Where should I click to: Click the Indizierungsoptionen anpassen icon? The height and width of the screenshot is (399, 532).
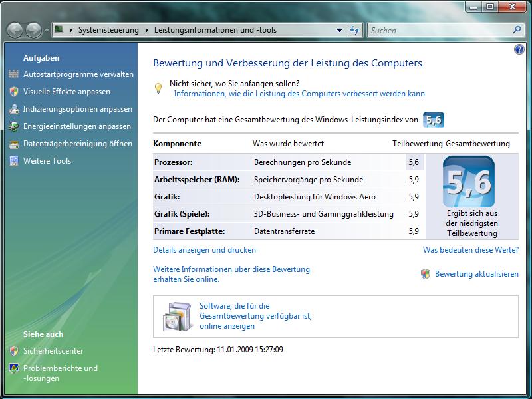point(14,109)
